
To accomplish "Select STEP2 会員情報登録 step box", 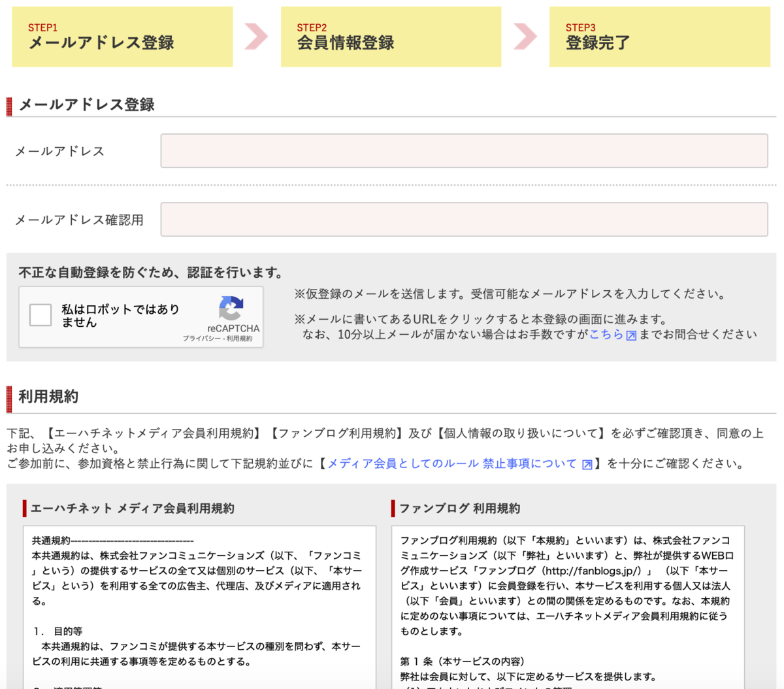I will [x=391, y=37].
